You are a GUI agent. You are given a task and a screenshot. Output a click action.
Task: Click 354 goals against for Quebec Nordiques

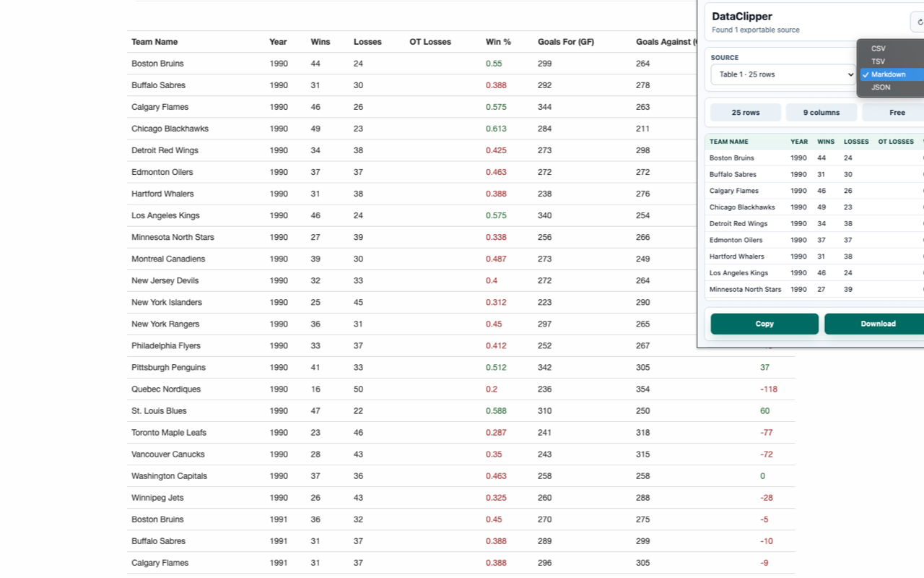(x=643, y=389)
